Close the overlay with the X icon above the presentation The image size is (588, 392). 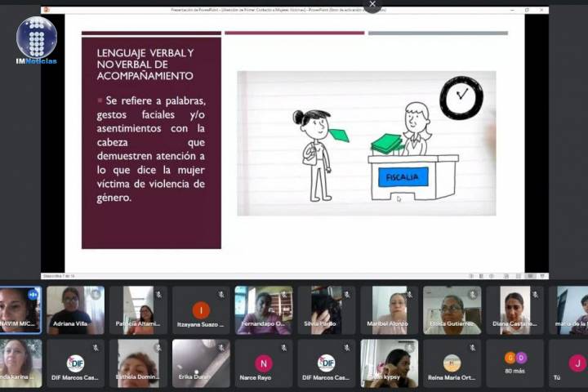coord(372,5)
